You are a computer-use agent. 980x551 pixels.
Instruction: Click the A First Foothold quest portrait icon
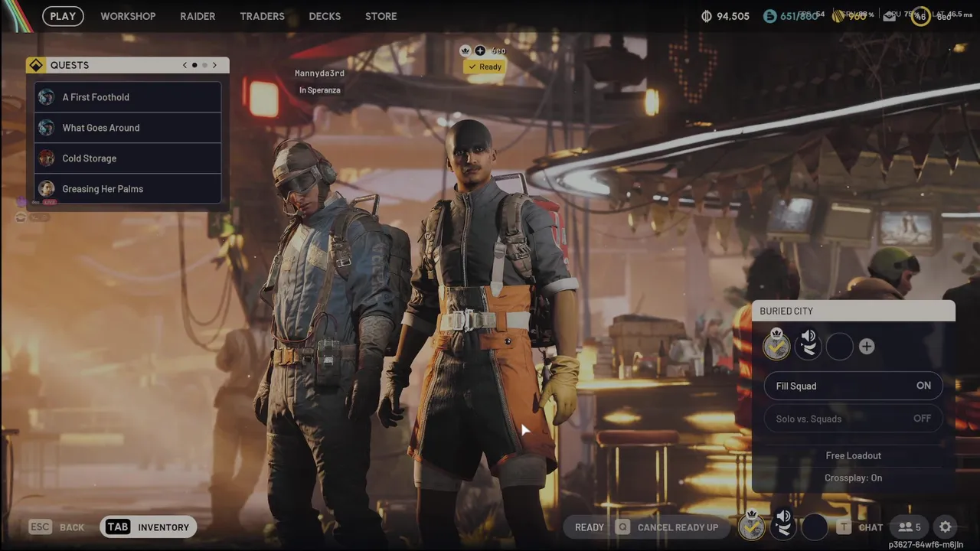(47, 97)
